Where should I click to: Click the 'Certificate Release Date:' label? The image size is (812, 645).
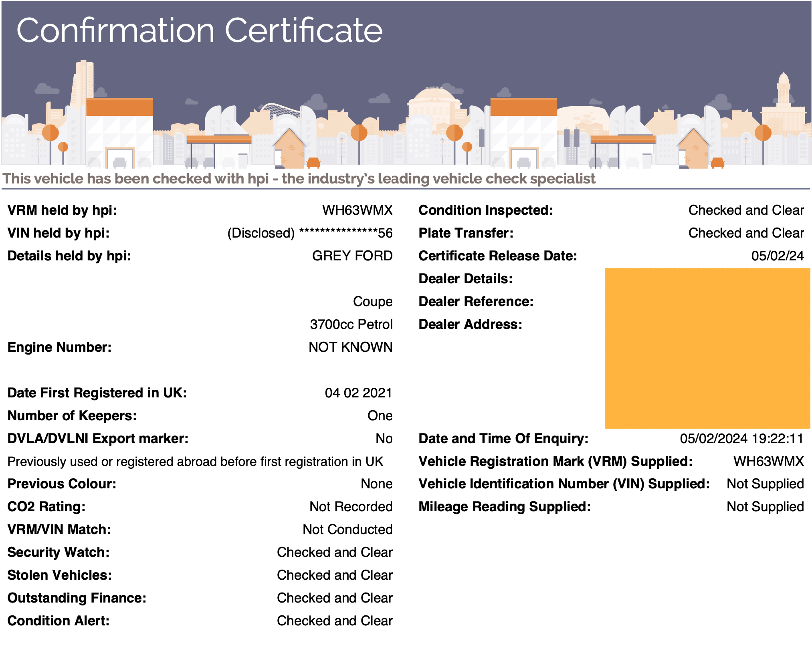tap(498, 256)
